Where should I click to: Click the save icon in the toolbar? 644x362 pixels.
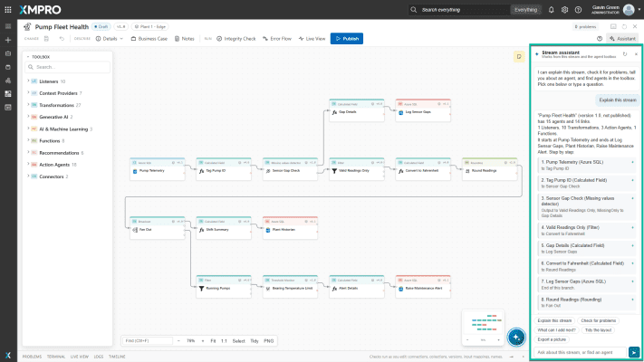[x=47, y=39]
